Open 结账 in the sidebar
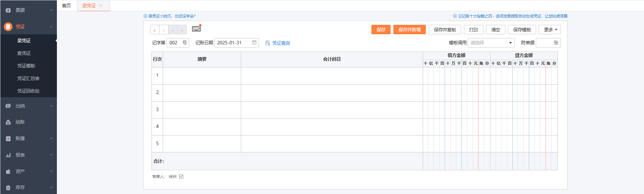Screen dimensions: 644x194 tap(28, 122)
